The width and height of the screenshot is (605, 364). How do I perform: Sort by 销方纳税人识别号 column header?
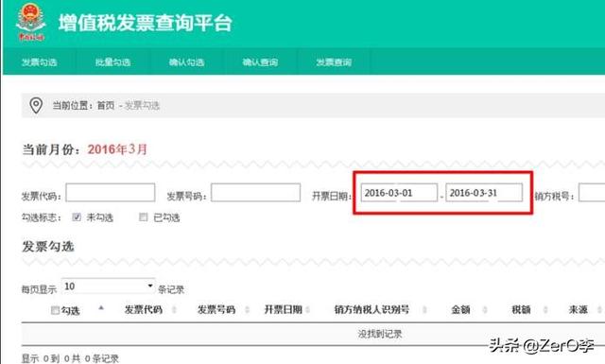[x=372, y=309]
